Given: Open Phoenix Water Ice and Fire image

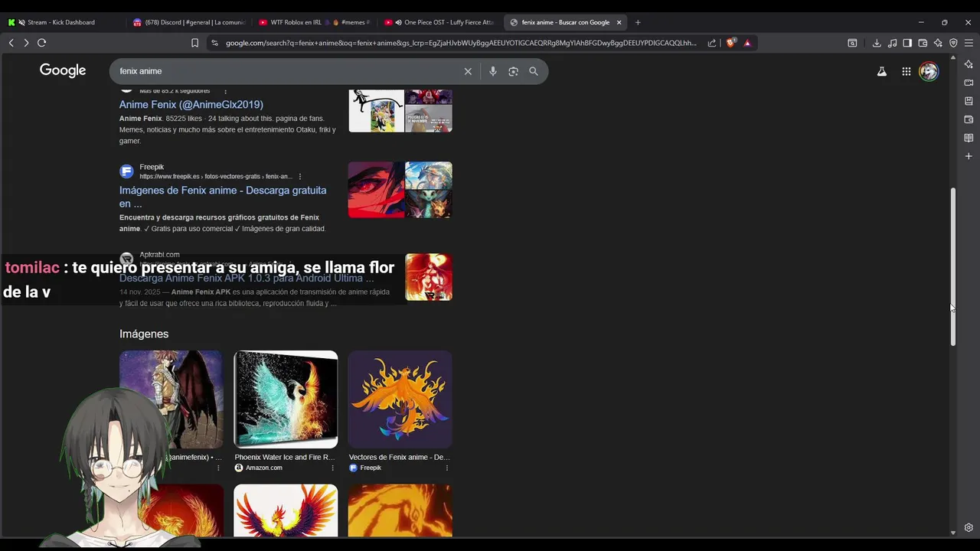Looking at the screenshot, I should click(x=286, y=399).
